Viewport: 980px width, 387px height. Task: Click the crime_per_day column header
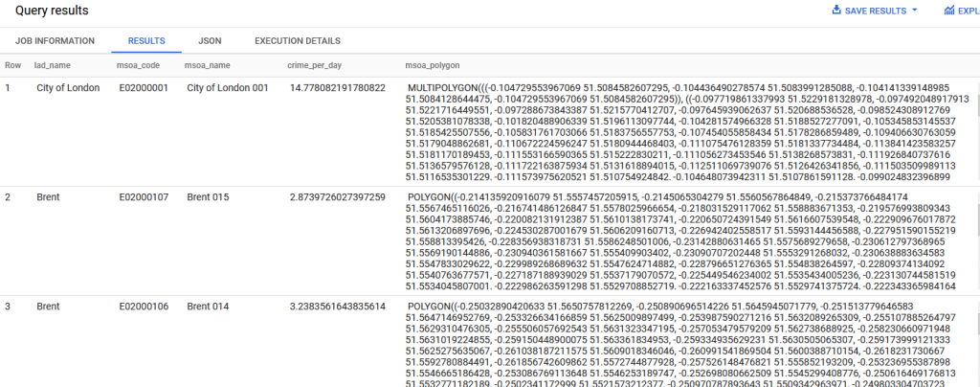point(314,65)
